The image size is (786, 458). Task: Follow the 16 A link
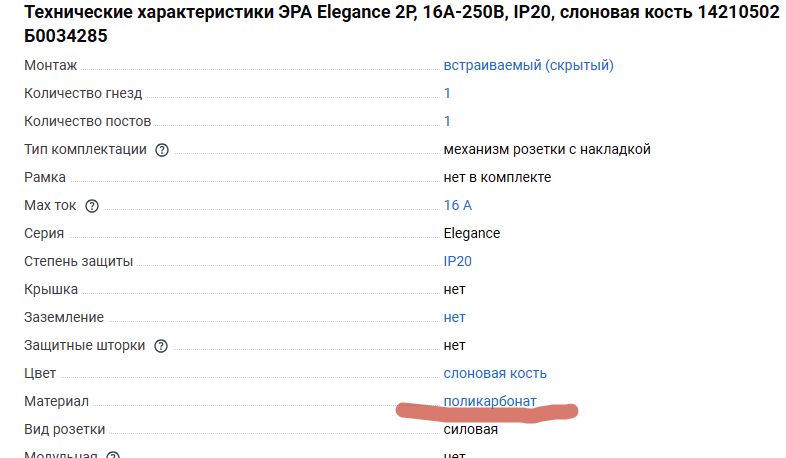[x=457, y=206]
